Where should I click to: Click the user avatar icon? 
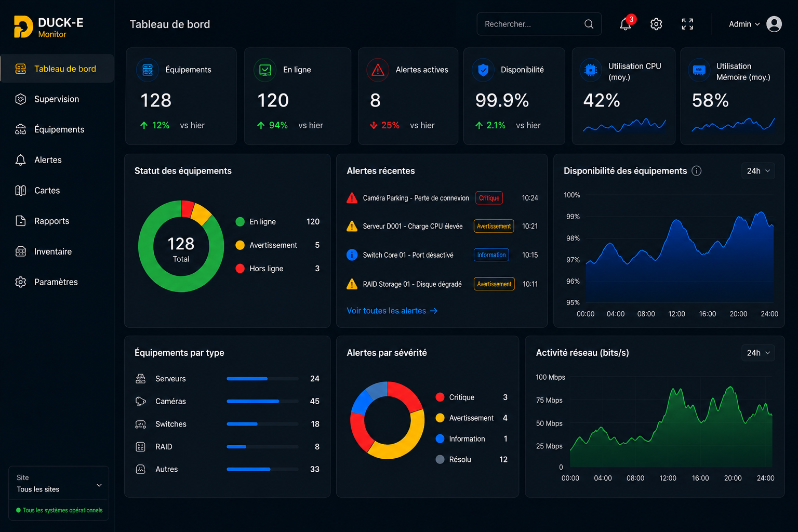pos(774,24)
